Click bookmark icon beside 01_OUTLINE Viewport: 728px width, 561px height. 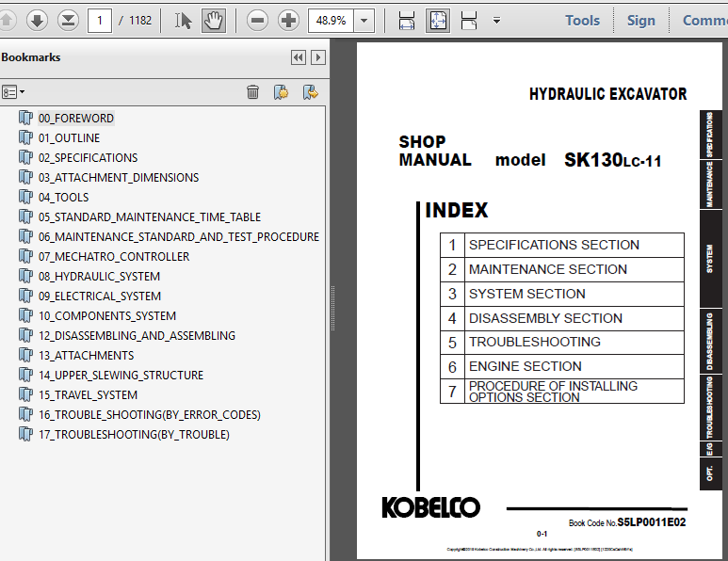[25, 137]
